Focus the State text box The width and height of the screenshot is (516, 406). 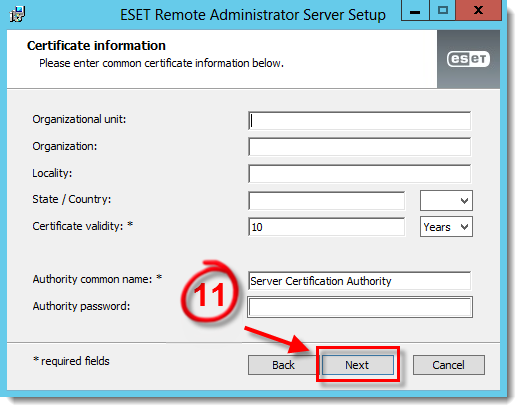coord(326,200)
